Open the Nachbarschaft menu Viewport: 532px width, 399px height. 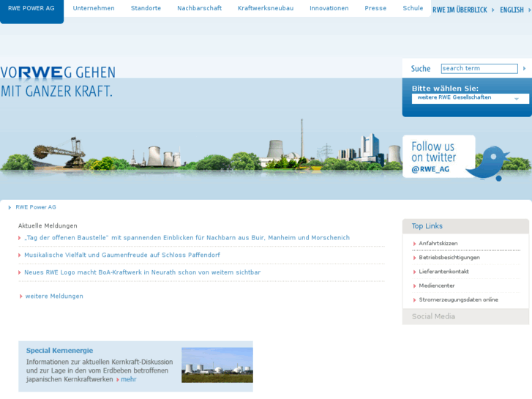(199, 8)
